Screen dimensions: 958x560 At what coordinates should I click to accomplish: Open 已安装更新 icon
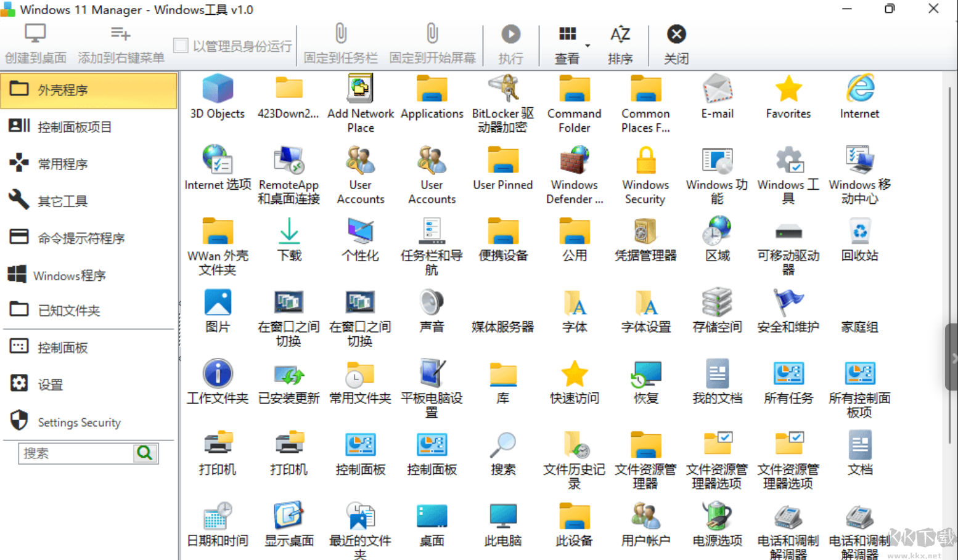[x=289, y=373]
